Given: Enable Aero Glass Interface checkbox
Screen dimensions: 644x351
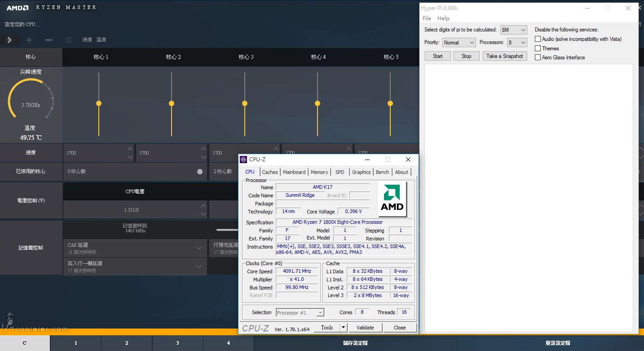Looking at the screenshot, I should (538, 57).
